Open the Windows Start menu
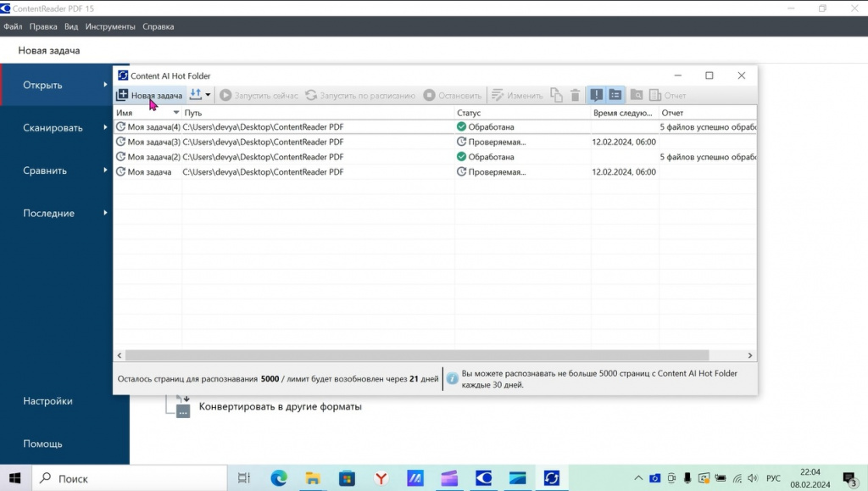Screen dimensions: 868x491 [x=15, y=478]
